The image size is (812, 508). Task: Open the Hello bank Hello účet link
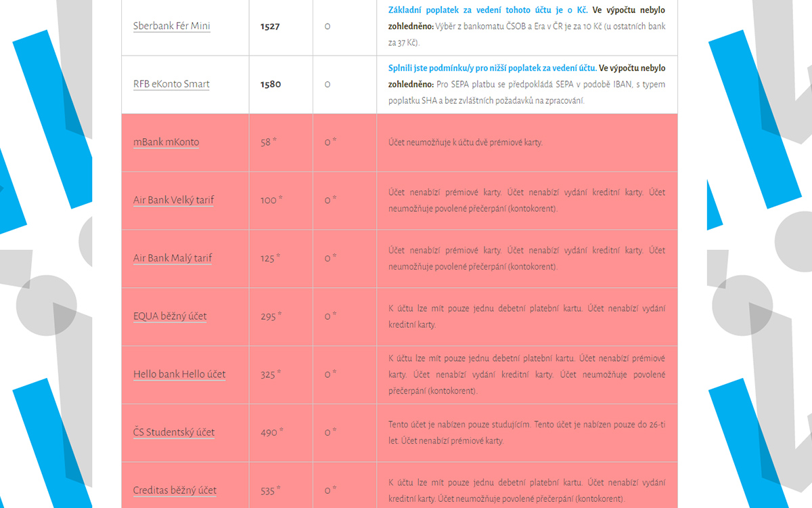(179, 375)
